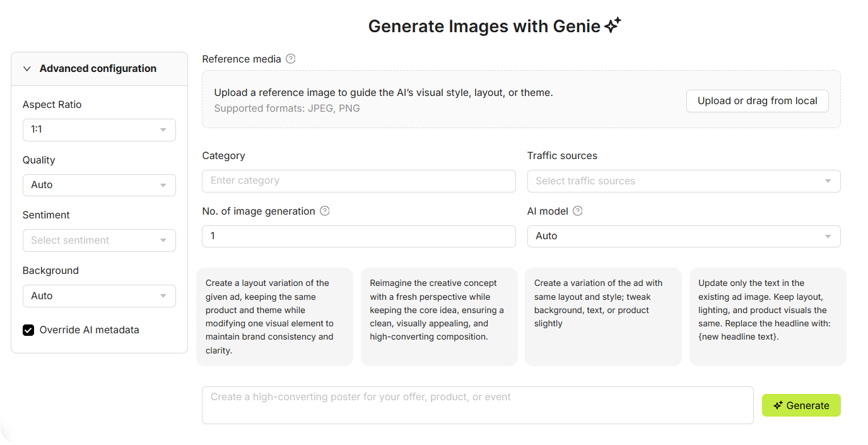868x445 pixels.
Task: Click the Enter category input field
Action: pyautogui.click(x=358, y=181)
